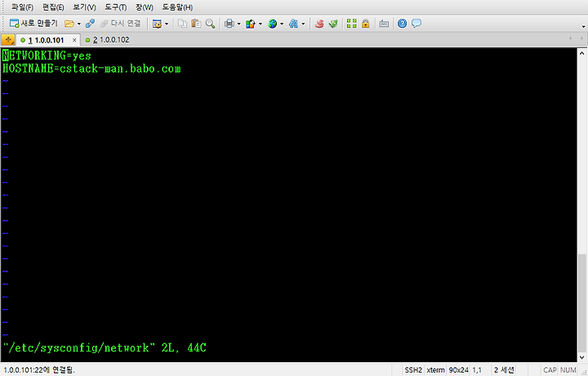Image resolution: width=588 pixels, height=376 pixels.
Task: Expand the color scheme dropdown arrow
Action: (x=260, y=24)
